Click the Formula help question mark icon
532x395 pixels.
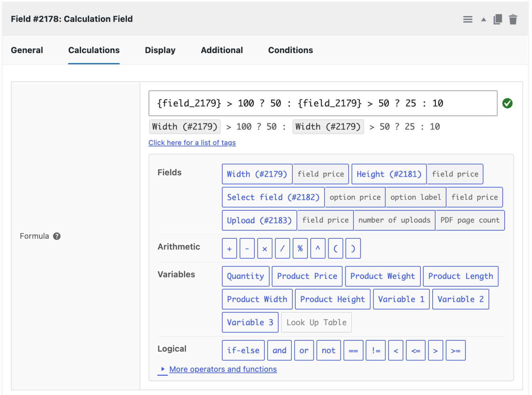pyautogui.click(x=57, y=236)
